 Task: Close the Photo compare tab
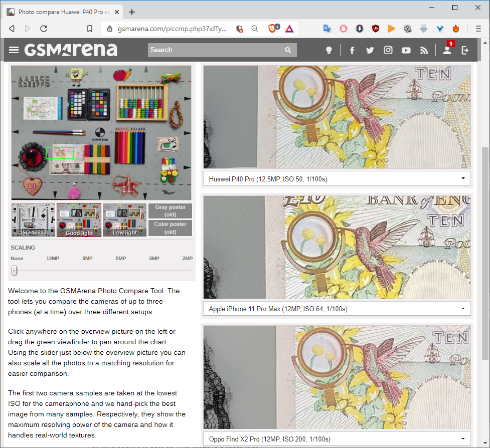tap(116, 12)
